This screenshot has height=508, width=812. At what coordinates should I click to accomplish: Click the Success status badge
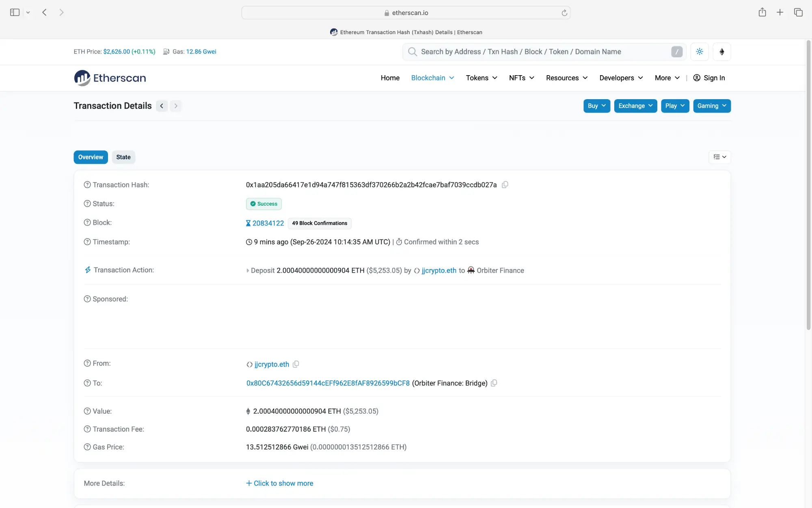263,204
